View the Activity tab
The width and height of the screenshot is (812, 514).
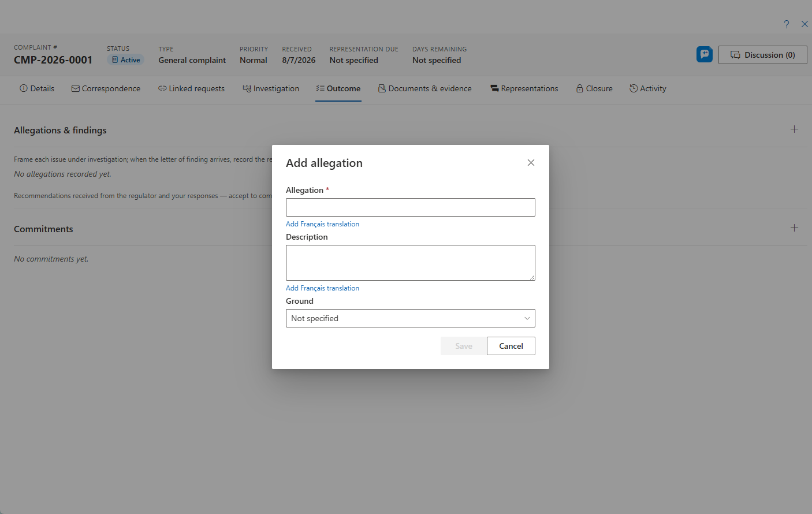(648, 88)
